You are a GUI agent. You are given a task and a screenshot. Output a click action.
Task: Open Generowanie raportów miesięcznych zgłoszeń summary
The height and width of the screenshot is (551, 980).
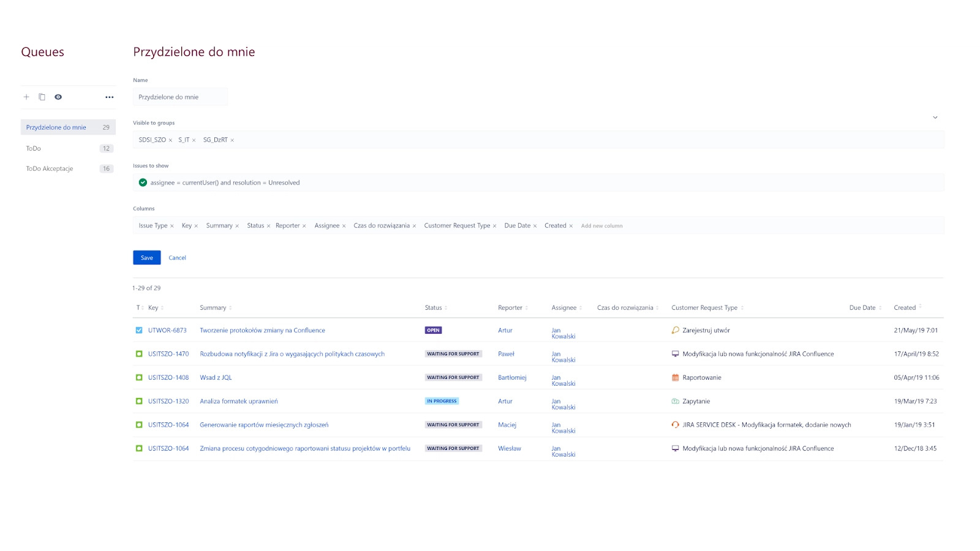264,425
